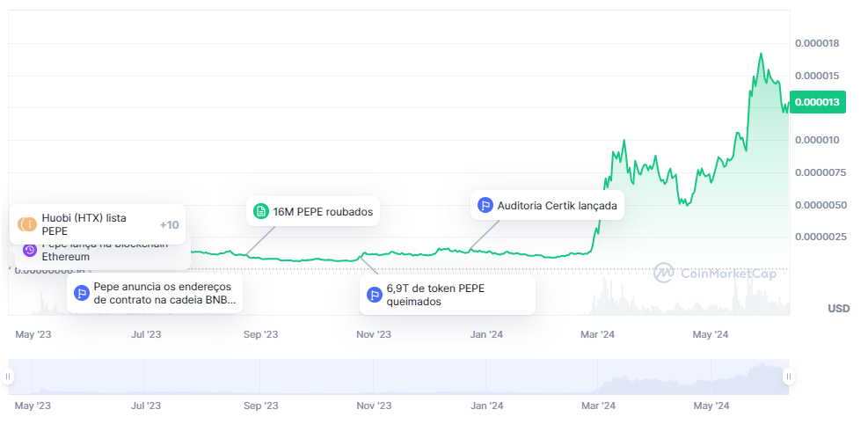Click the green 0.000013 current price label
Viewport: 868px width, 424px height.
tap(818, 102)
